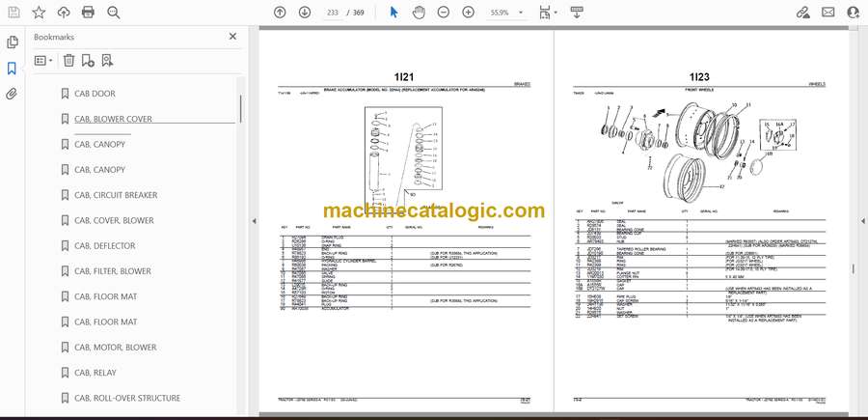Open the CAB, COVER, BLOWER bookmark

(114, 220)
